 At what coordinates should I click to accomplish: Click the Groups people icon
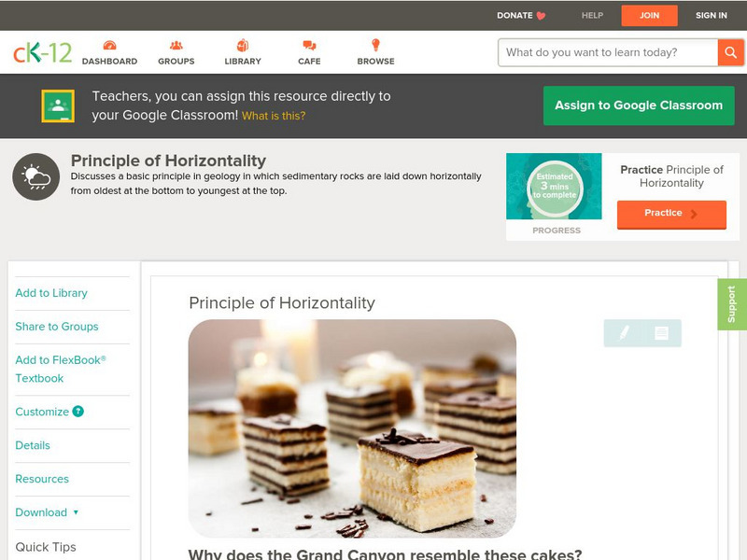tap(176, 46)
